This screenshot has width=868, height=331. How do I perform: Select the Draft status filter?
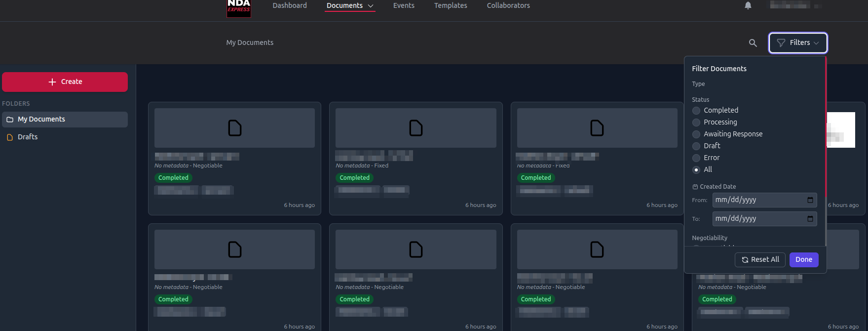(x=696, y=146)
